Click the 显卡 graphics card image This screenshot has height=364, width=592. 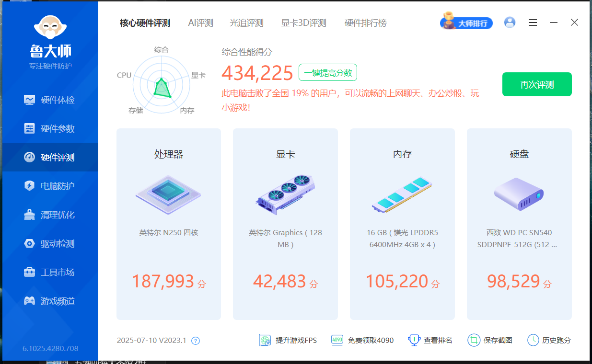point(285,195)
